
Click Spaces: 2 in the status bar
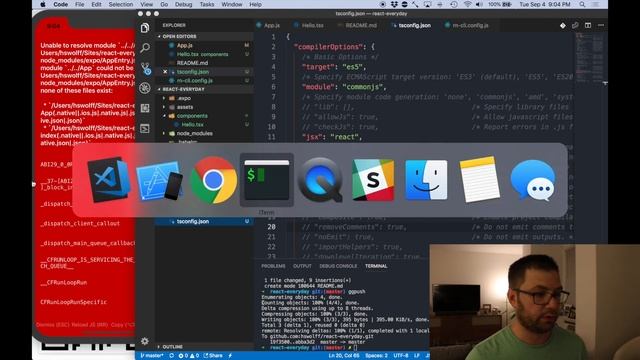click(x=376, y=356)
